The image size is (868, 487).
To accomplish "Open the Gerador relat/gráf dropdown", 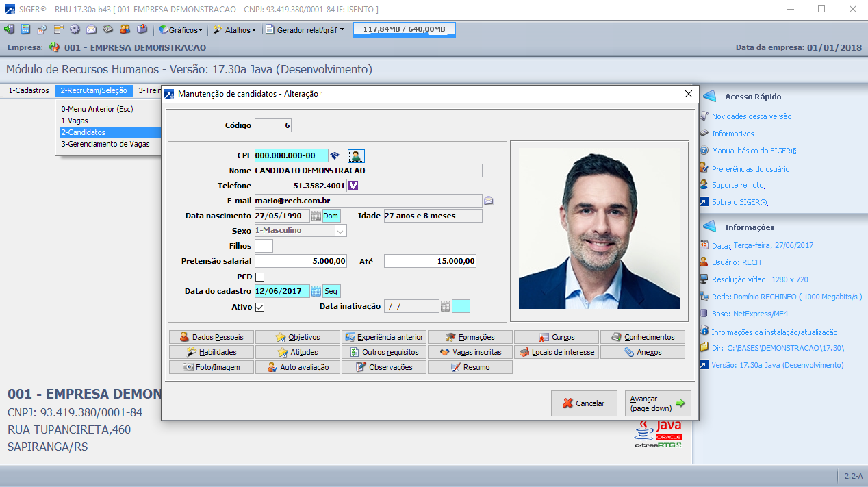I will (x=305, y=30).
